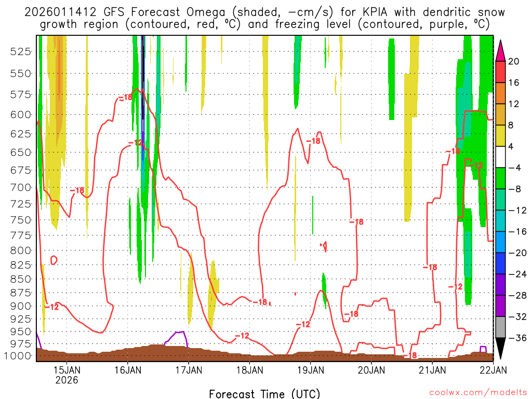
Task: Click the 800 pressure level label
Action: pos(21,250)
